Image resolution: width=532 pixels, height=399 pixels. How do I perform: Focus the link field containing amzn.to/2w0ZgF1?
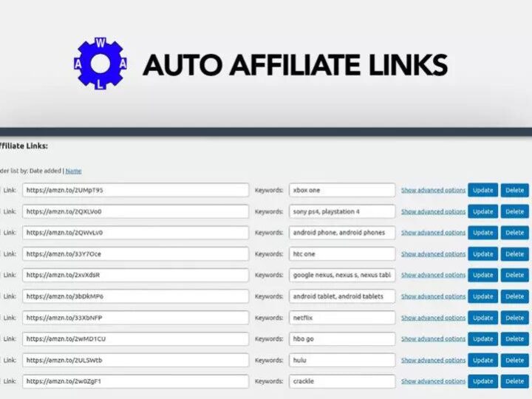[x=136, y=381]
